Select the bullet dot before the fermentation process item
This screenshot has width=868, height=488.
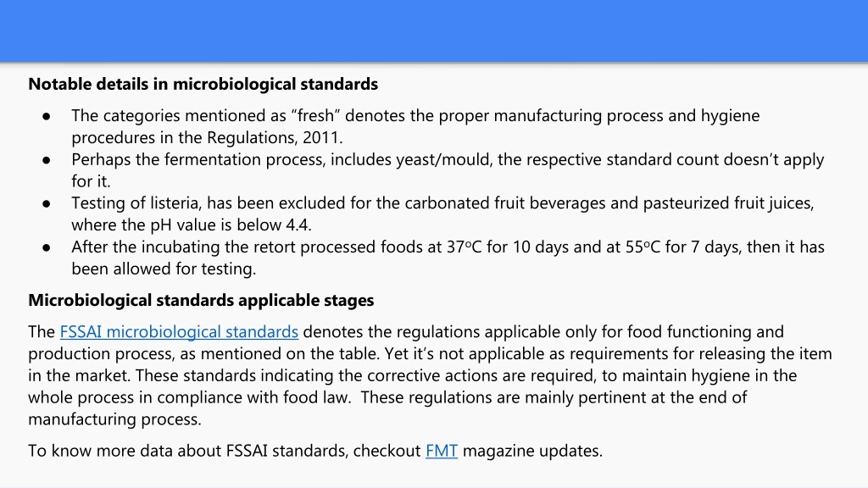tap(47, 160)
